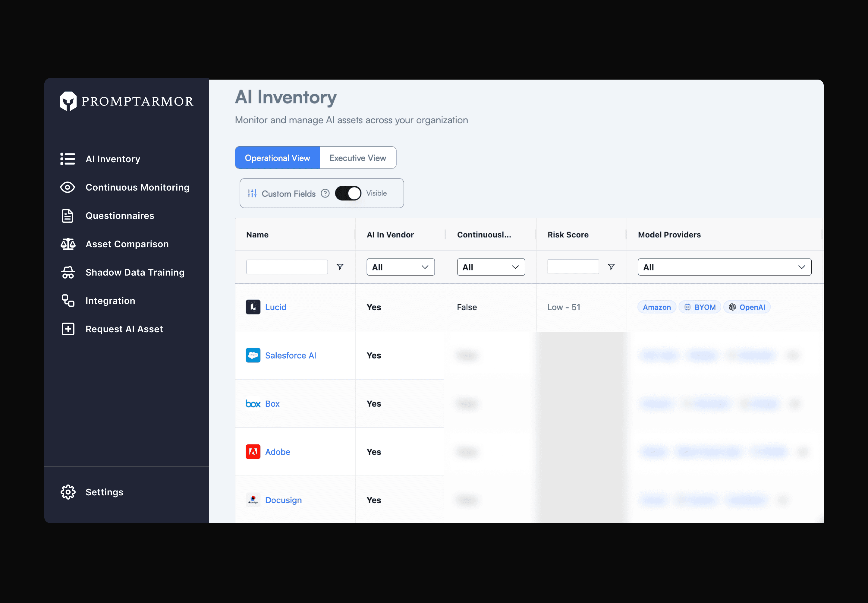Open Asset Comparison scales icon
The image size is (868, 603).
(68, 244)
